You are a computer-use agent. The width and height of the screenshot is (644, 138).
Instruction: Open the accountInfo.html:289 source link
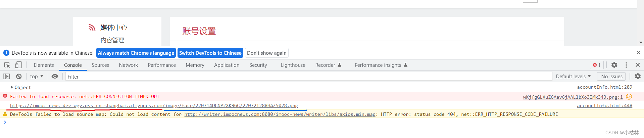click(x=604, y=87)
